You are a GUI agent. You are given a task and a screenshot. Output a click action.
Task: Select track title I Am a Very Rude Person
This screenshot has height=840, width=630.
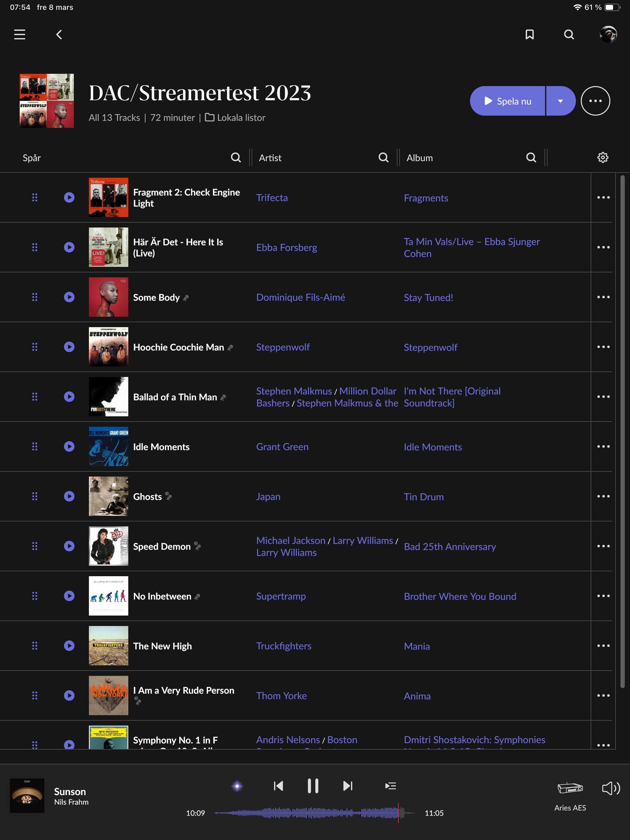pyautogui.click(x=184, y=690)
